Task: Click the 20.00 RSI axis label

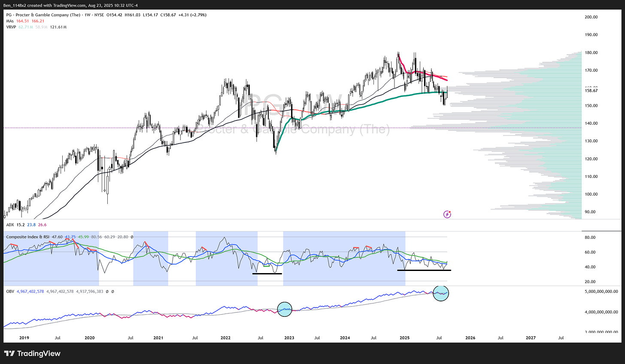Action: pyautogui.click(x=590, y=282)
